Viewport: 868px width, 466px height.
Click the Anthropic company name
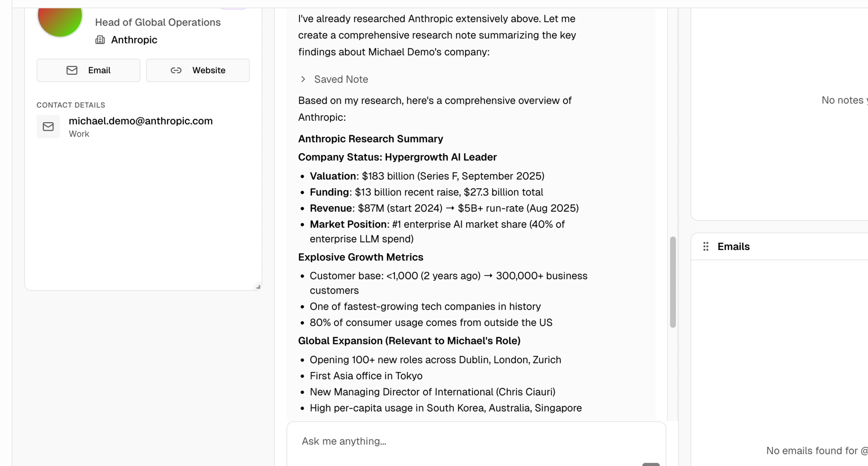[x=134, y=40]
